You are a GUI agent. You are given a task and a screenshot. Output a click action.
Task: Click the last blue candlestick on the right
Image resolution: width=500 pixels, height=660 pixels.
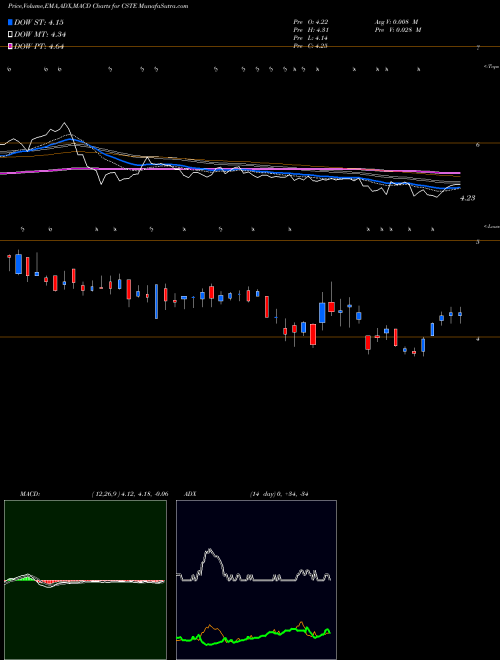click(460, 314)
